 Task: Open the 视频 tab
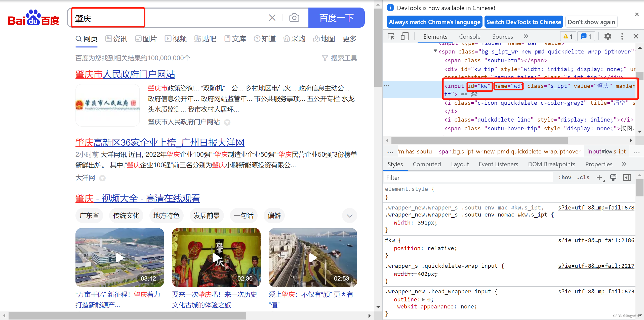coord(176,39)
